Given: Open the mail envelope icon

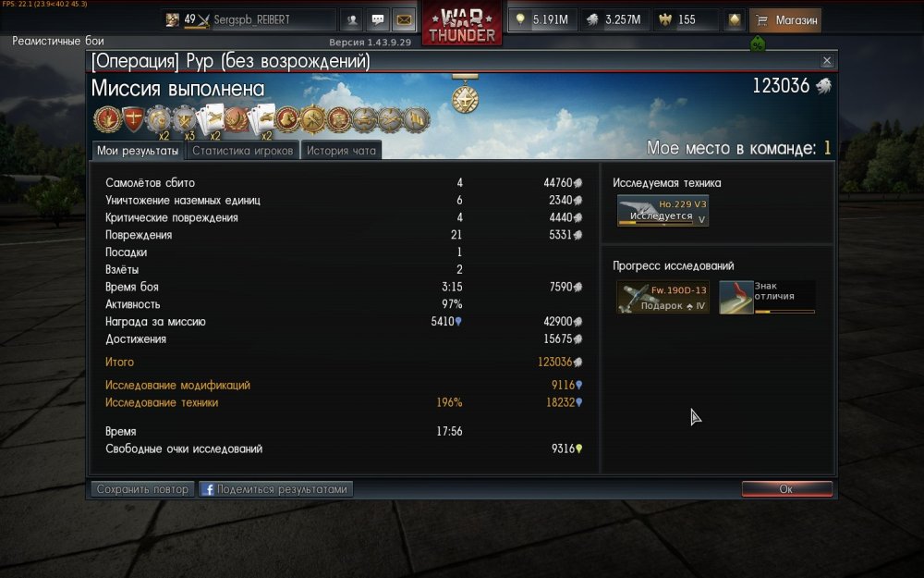Looking at the screenshot, I should click(405, 20).
